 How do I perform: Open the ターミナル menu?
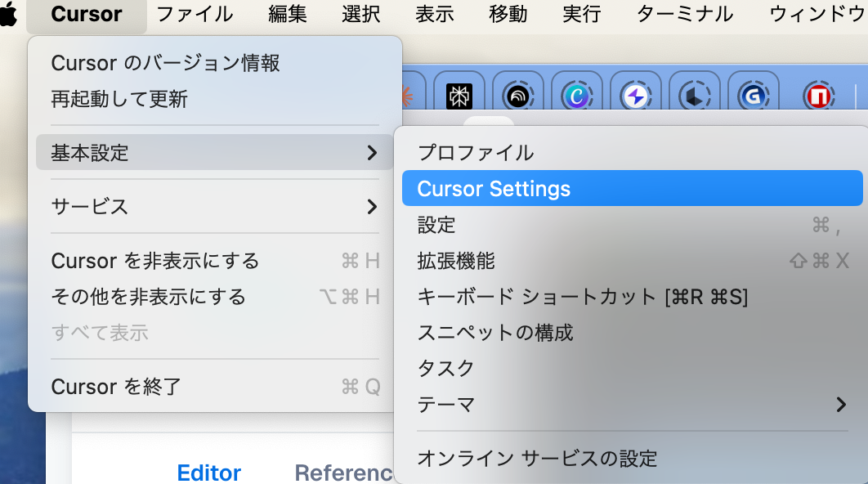pos(685,15)
